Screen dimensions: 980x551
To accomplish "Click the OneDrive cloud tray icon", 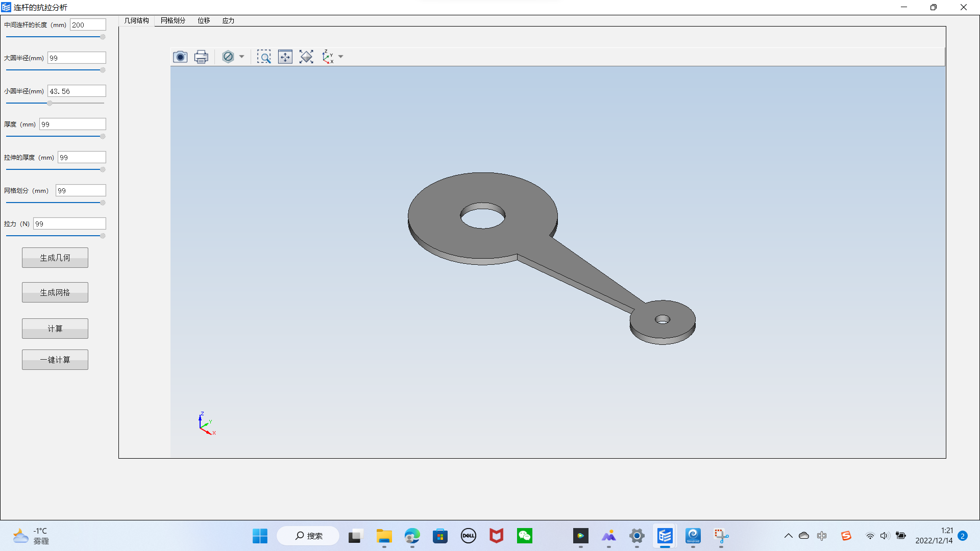I will point(804,536).
